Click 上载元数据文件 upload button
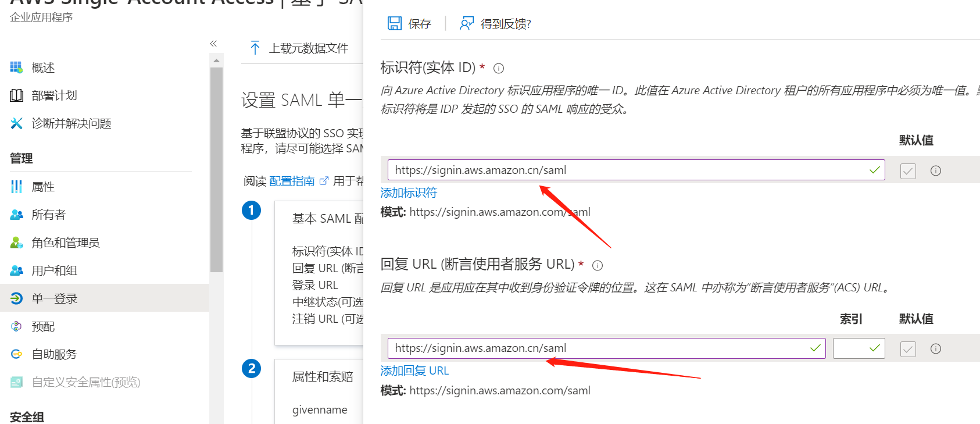This screenshot has height=424, width=980. pos(299,48)
